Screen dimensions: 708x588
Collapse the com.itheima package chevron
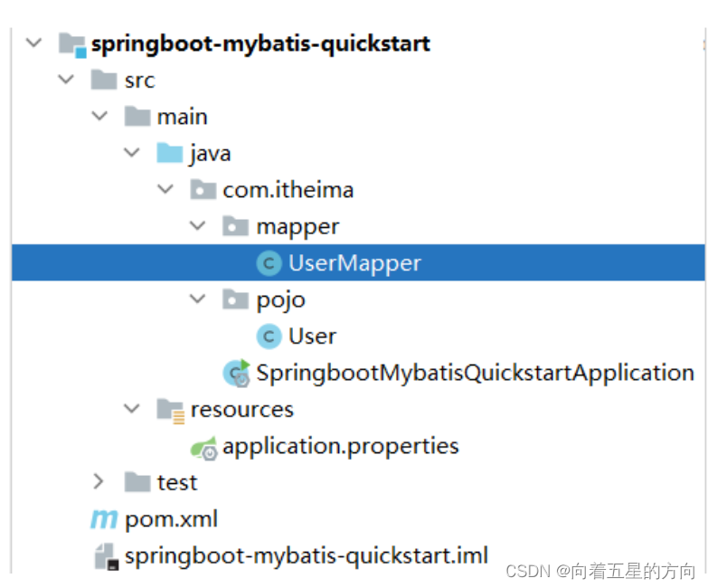[x=165, y=189]
